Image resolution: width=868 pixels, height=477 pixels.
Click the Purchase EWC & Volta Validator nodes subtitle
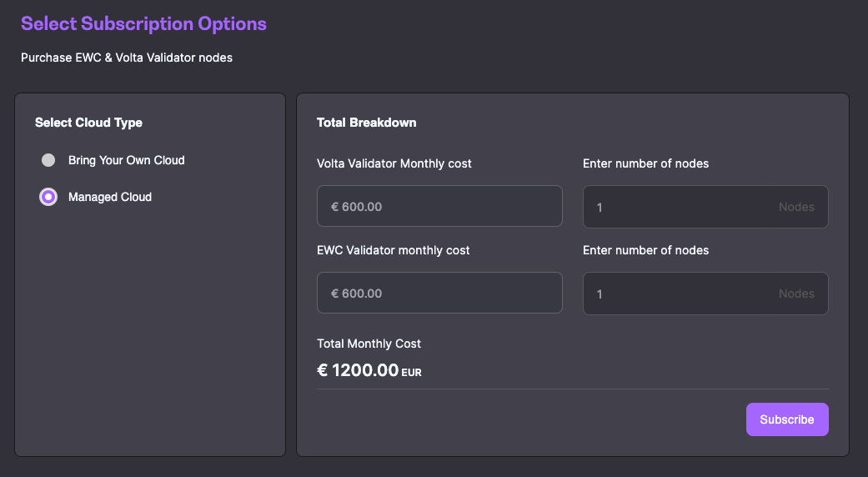(x=127, y=58)
